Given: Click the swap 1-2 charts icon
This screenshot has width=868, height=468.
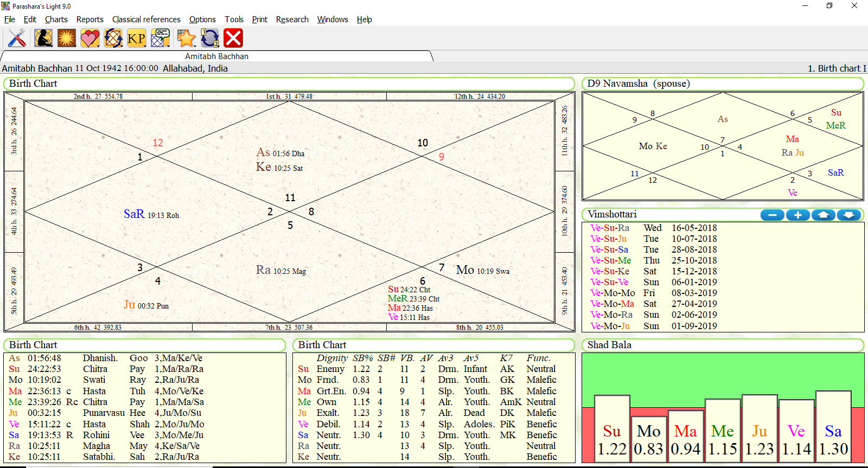Looking at the screenshot, I should [x=209, y=39].
